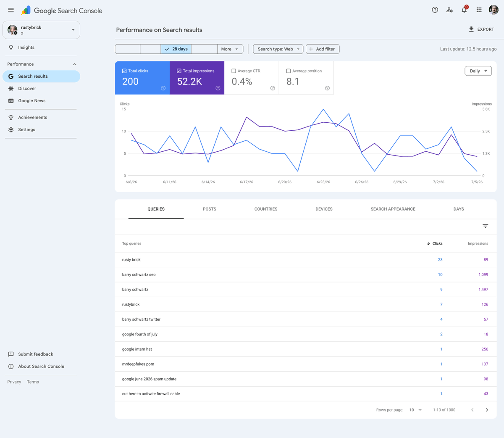Image resolution: width=504 pixels, height=438 pixels.
Task: Click the Achievements trophy icon
Action: [11, 118]
